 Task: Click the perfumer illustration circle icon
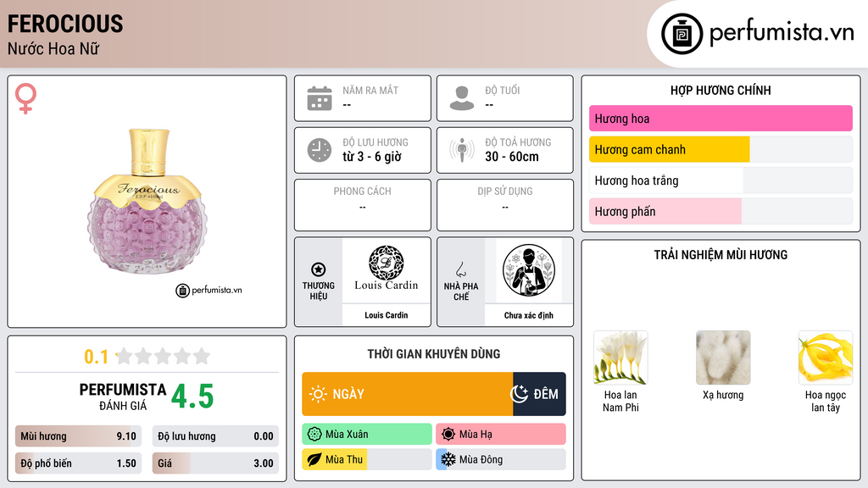(x=529, y=270)
